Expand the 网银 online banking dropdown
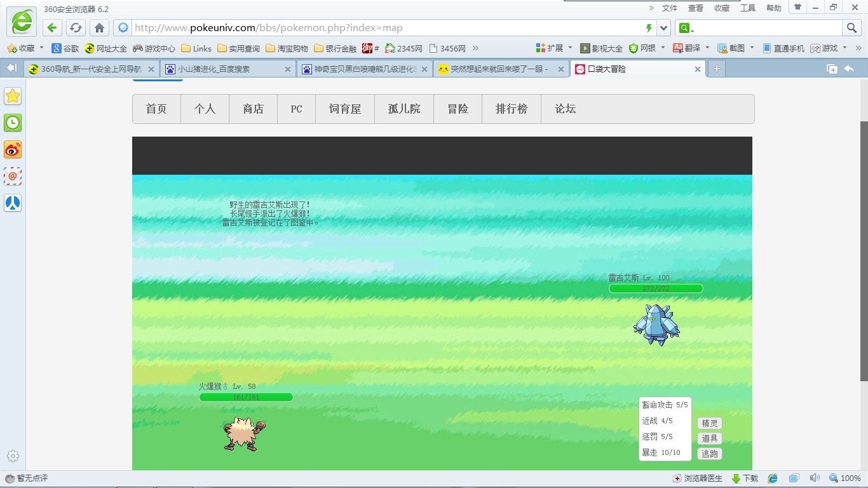Screen dimensions: 868x488 click(663, 48)
